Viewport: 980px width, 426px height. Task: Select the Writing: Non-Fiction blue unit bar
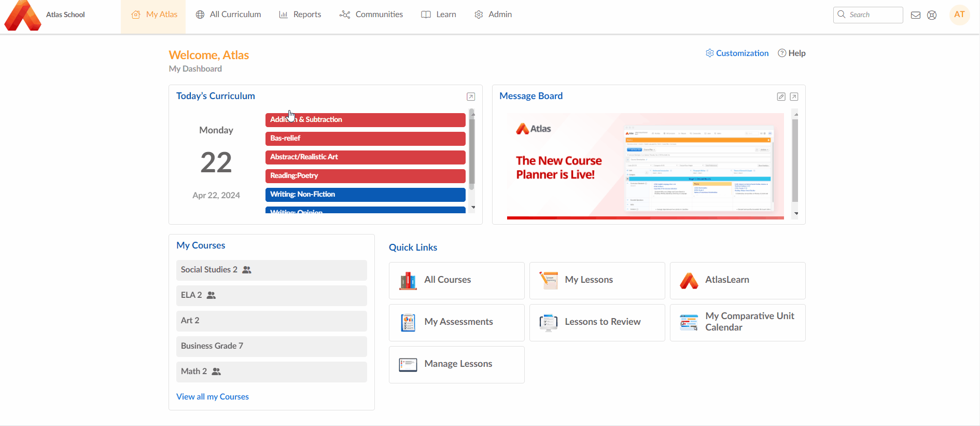point(365,195)
